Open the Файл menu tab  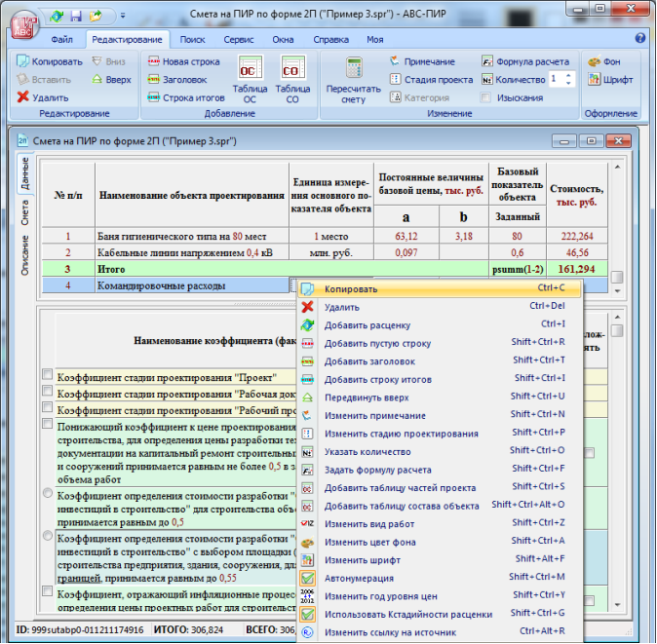click(61, 39)
